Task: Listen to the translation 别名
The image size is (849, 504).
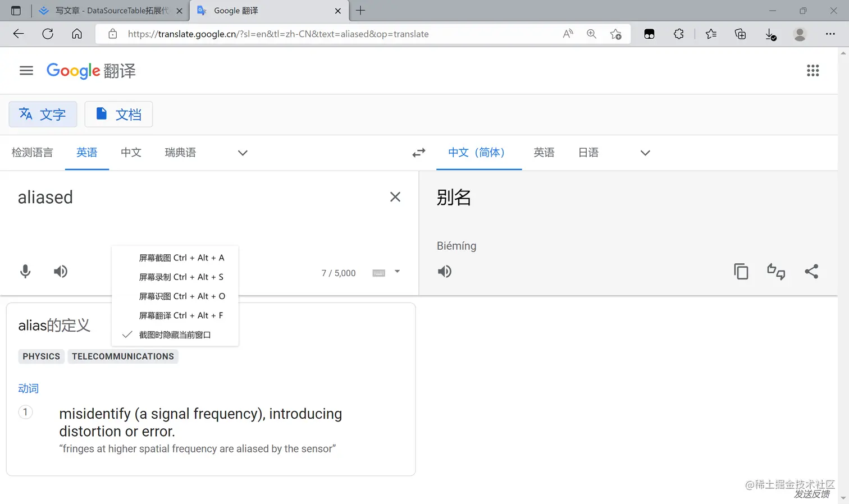Action: click(x=445, y=272)
